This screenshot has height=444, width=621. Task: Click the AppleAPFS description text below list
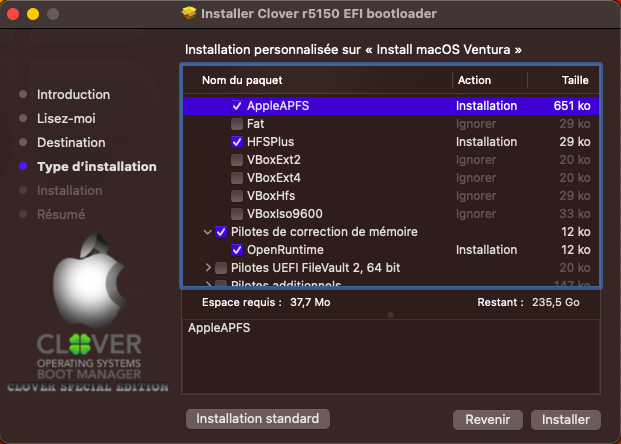219,328
